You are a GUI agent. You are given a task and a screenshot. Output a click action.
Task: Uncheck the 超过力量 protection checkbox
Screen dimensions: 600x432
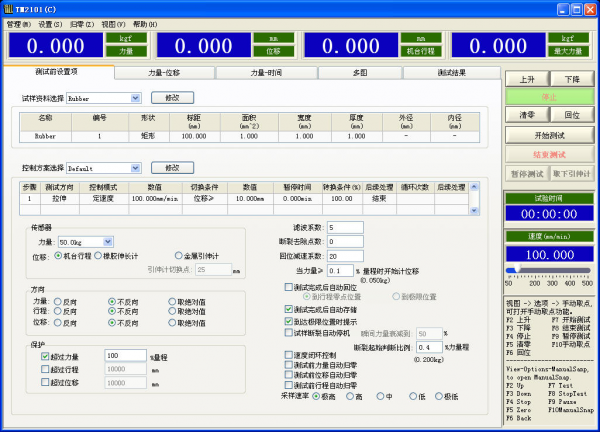click(x=44, y=355)
